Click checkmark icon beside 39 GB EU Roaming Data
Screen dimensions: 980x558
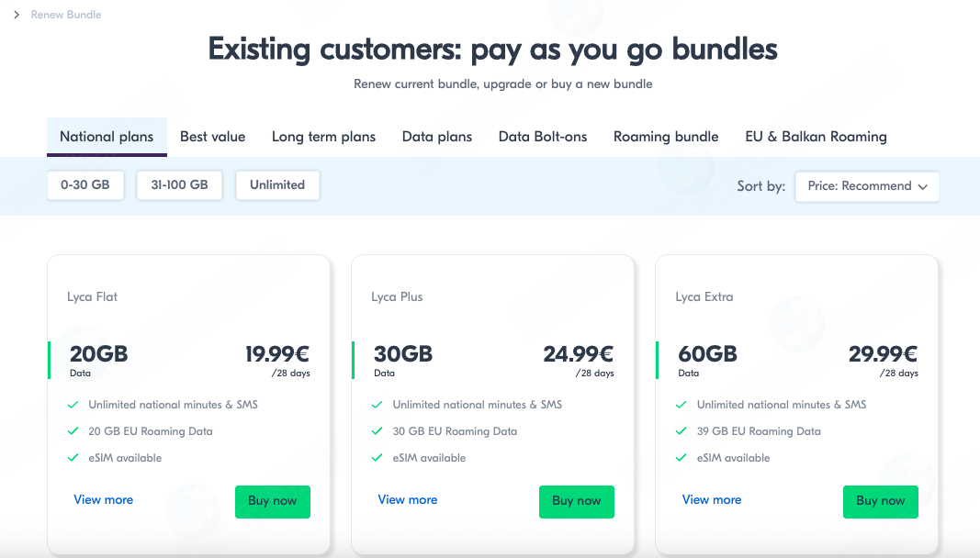click(x=681, y=431)
